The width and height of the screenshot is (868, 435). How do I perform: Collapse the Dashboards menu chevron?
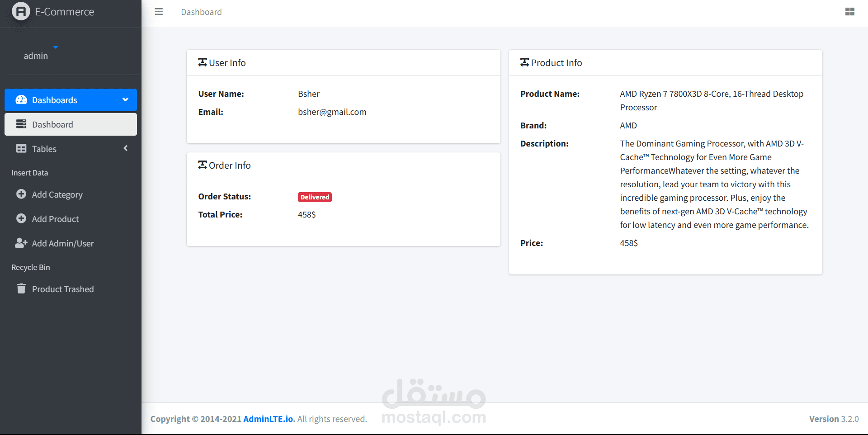pos(125,99)
